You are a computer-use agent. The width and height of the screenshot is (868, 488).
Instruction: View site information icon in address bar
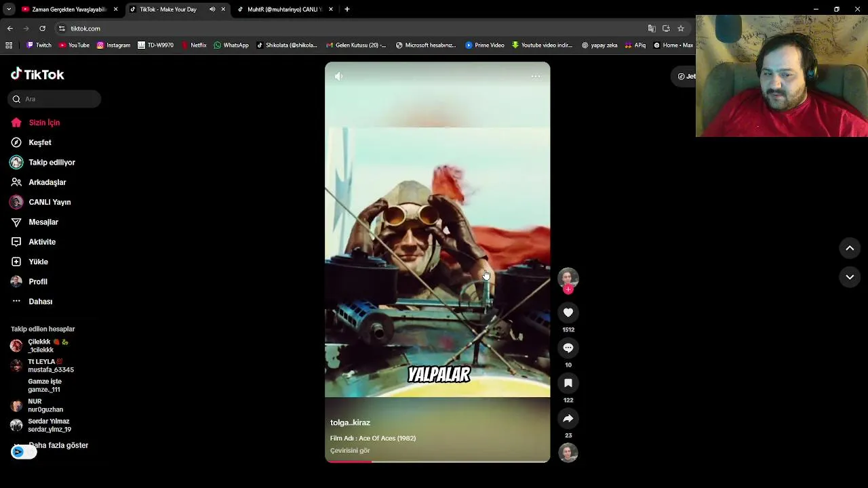tap(62, 28)
